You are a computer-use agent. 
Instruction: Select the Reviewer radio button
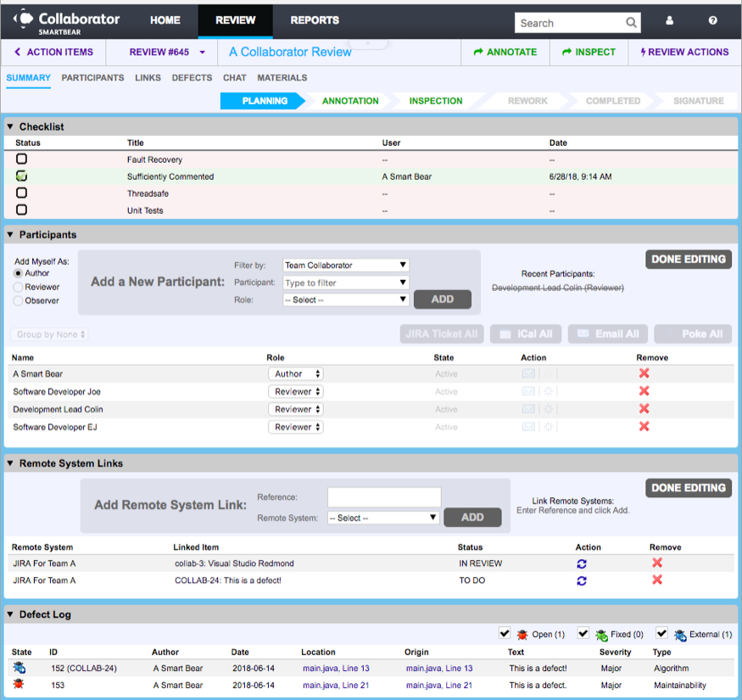tap(18, 287)
